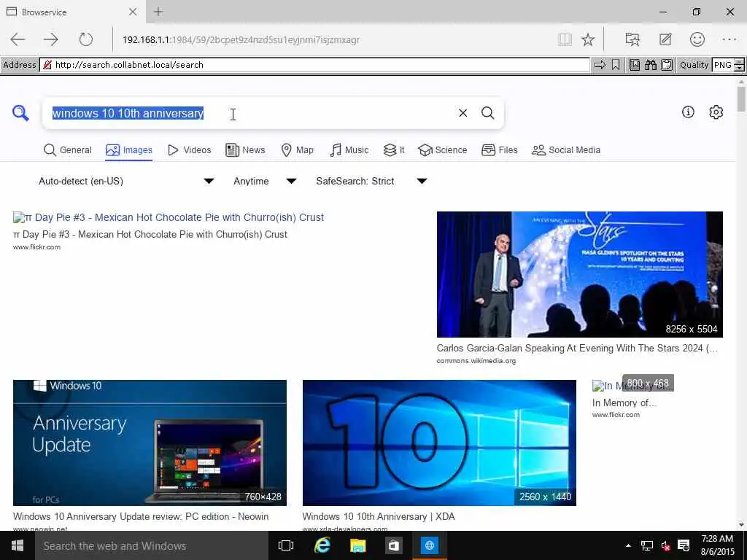Open search preferences gear icon
This screenshot has height=560, width=747.
[716, 112]
